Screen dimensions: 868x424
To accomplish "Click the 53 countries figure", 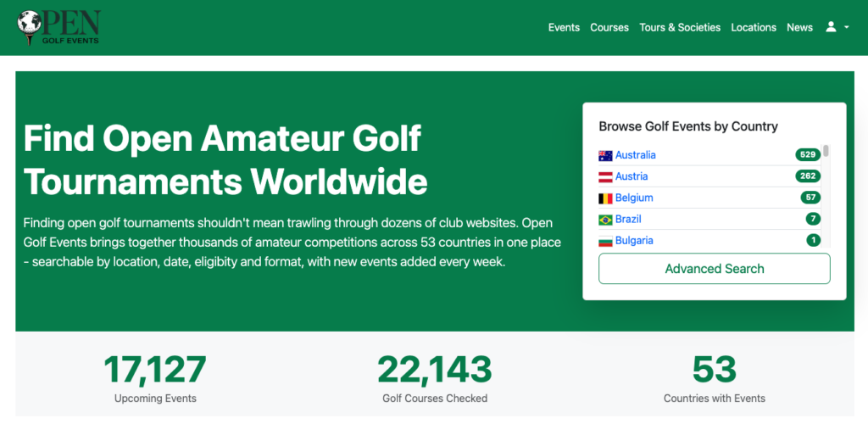I will click(x=714, y=370).
